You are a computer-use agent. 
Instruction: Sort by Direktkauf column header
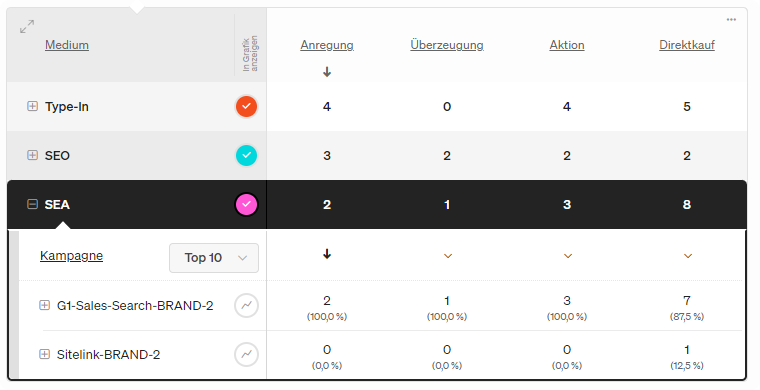pyautogui.click(x=687, y=45)
